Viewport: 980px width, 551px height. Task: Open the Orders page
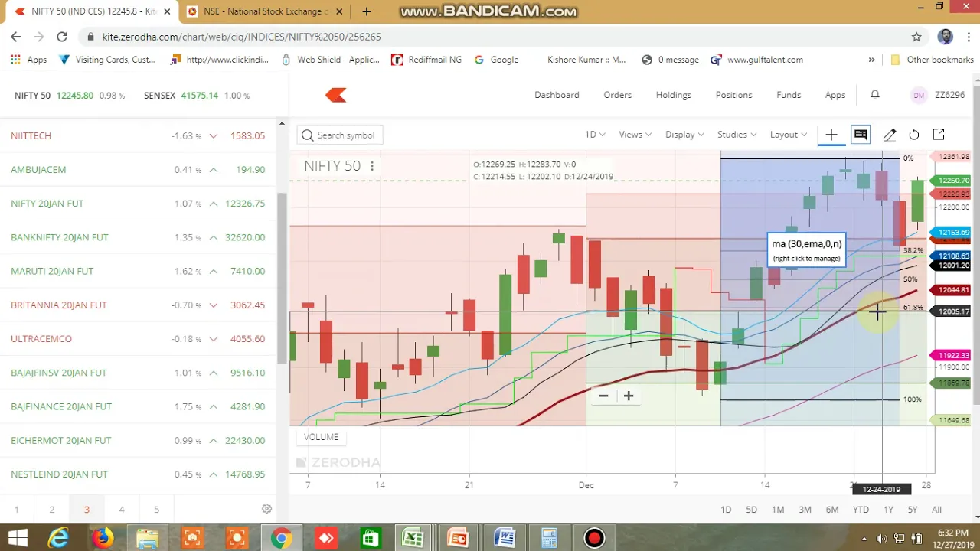617,95
